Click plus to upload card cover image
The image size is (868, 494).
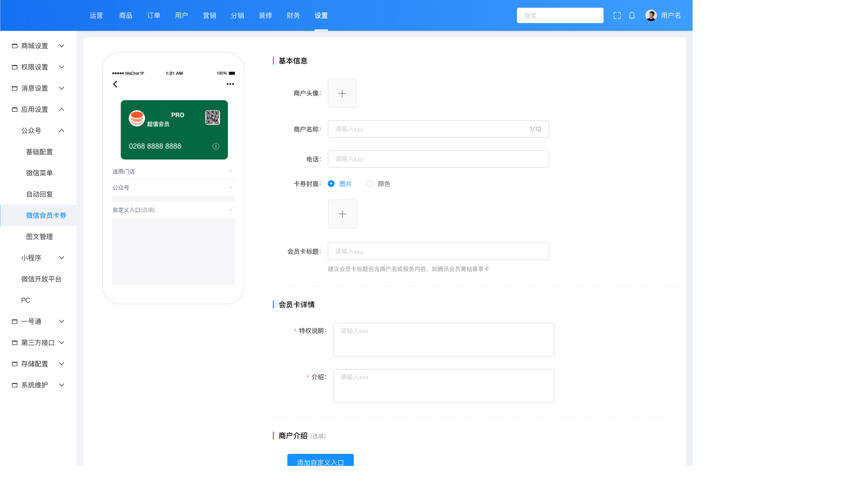click(x=342, y=214)
